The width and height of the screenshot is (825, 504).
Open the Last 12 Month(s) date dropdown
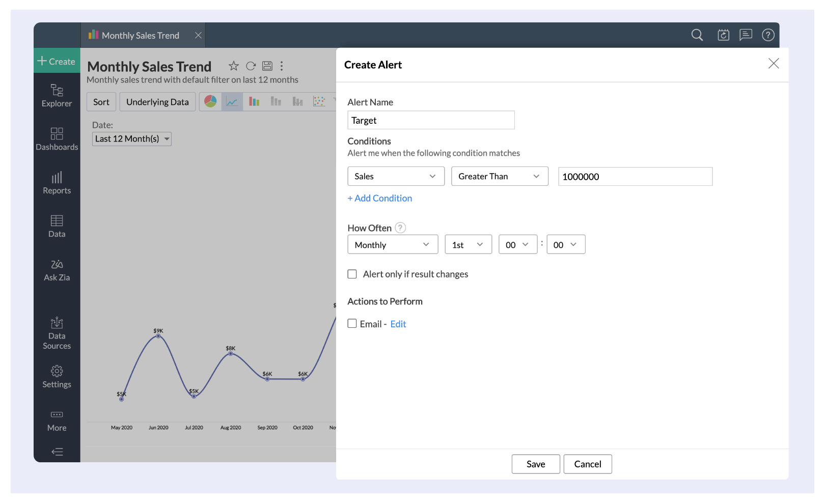click(x=131, y=139)
